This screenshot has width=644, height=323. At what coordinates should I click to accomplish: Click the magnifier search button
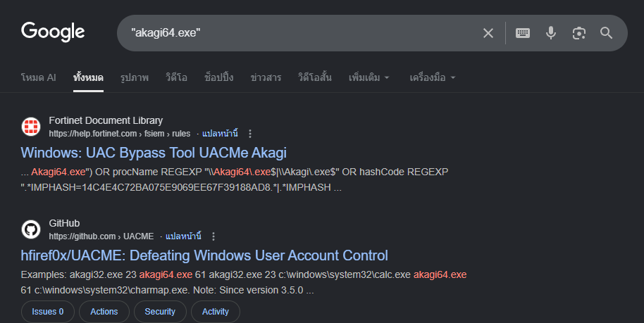(x=607, y=33)
